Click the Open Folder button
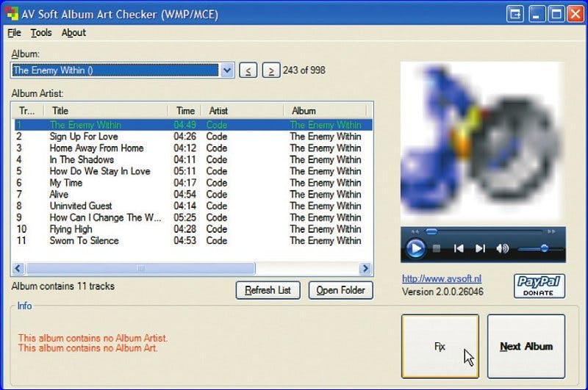The height and width of the screenshot is (390, 588). [340, 290]
